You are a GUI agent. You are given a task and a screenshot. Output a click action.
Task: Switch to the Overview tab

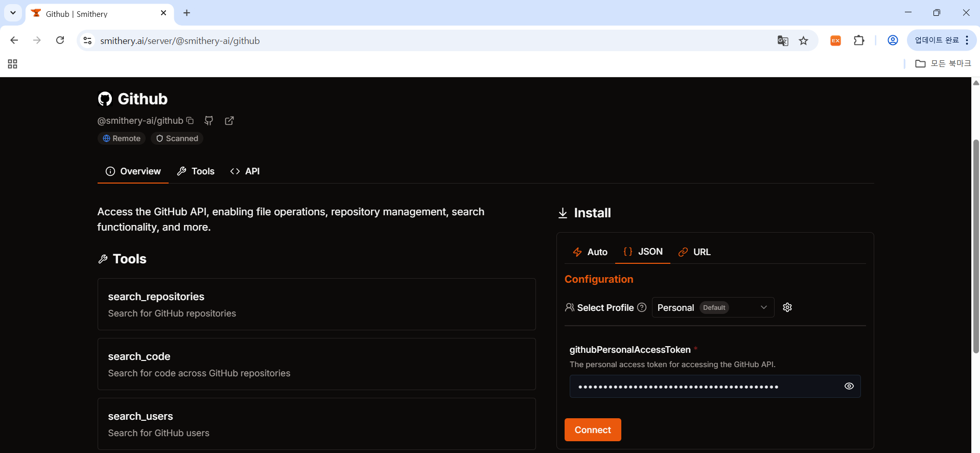133,171
